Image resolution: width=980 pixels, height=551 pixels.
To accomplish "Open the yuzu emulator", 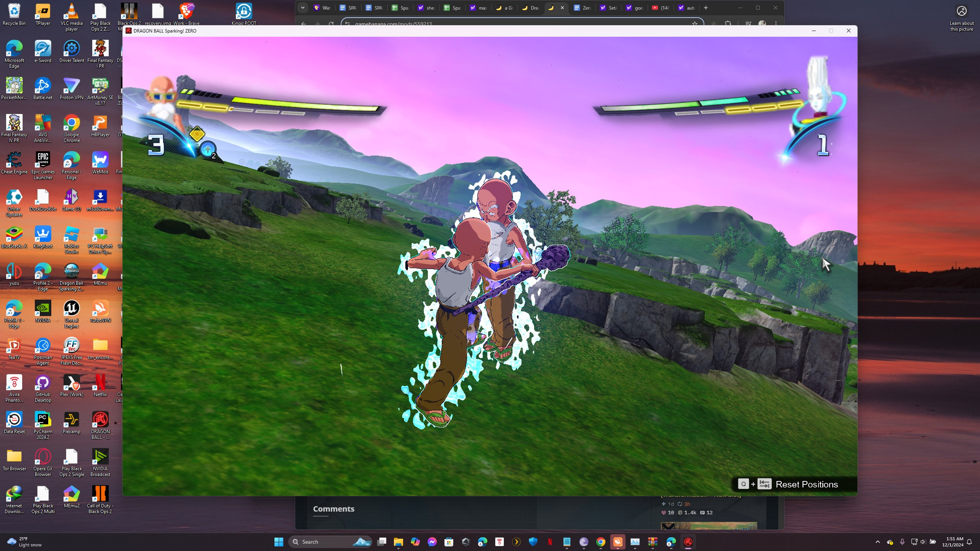I will pyautogui.click(x=14, y=272).
